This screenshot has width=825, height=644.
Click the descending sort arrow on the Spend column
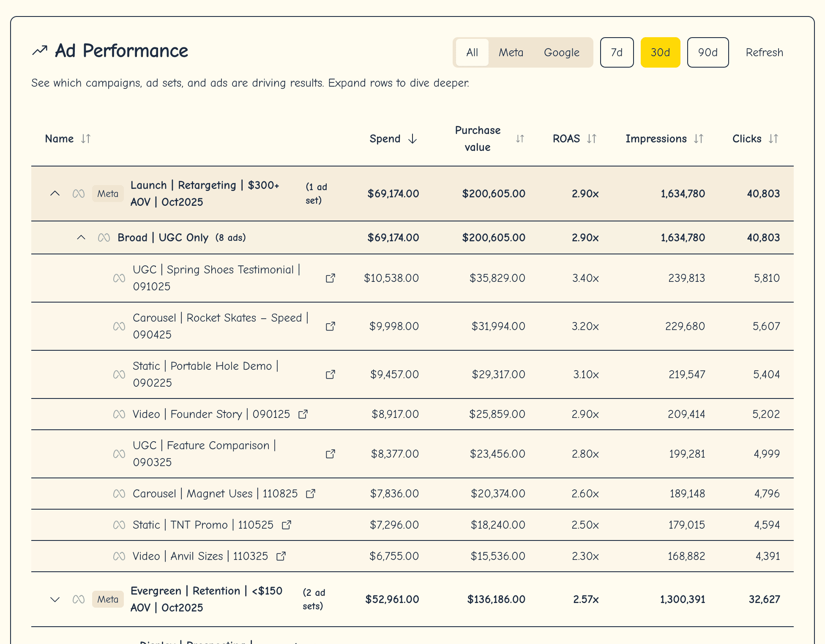pos(412,139)
